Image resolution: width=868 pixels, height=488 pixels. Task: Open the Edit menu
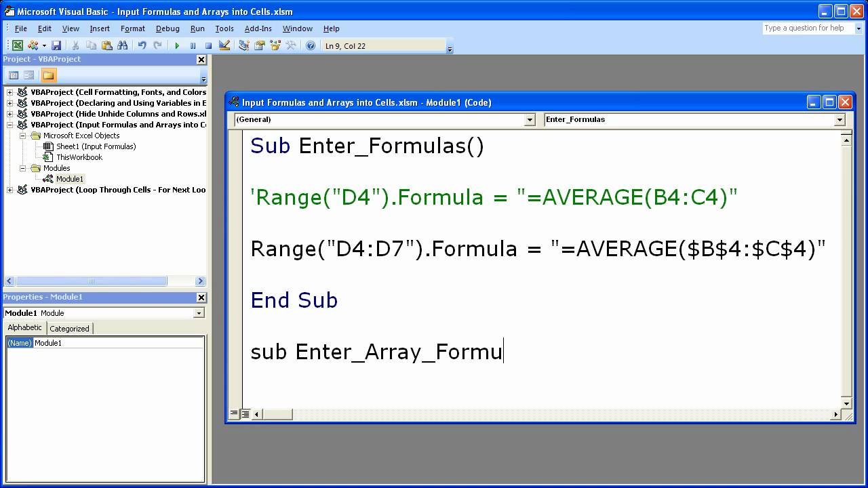(45, 28)
